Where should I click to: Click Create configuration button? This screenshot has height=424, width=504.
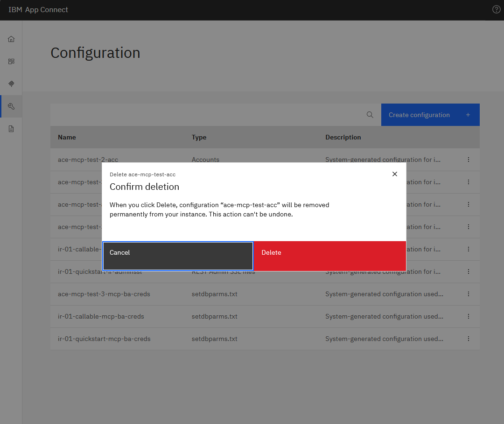430,115
